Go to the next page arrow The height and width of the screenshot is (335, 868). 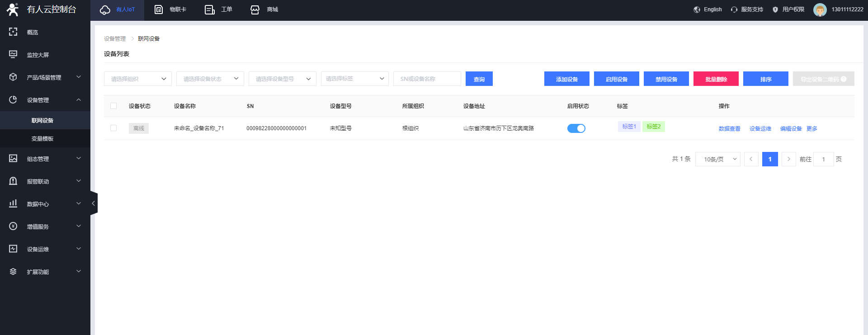pos(789,159)
